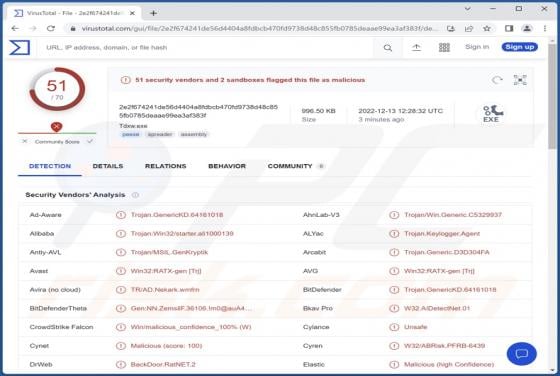
Task: Click the peexe tag
Action: [x=131, y=134]
